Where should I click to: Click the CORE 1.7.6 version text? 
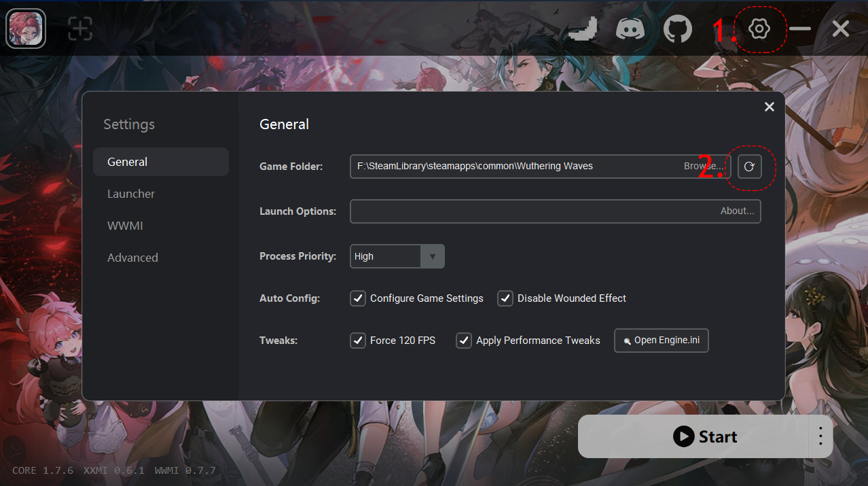42,470
